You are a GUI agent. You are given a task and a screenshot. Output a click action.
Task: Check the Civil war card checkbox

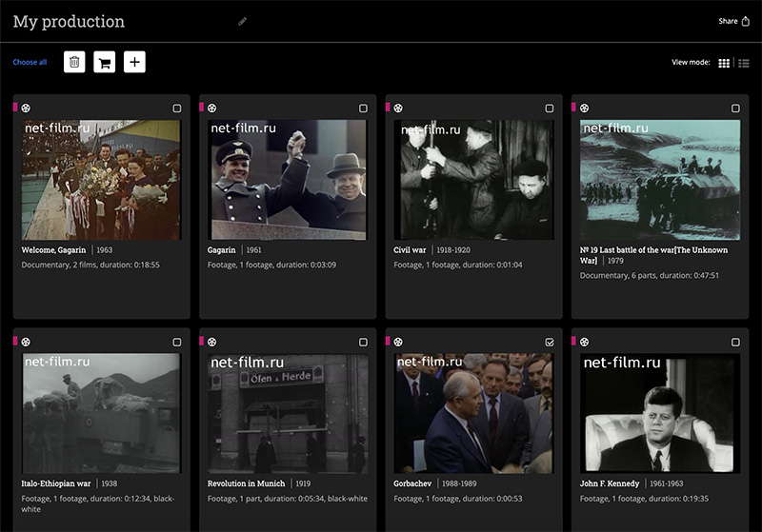(x=550, y=108)
